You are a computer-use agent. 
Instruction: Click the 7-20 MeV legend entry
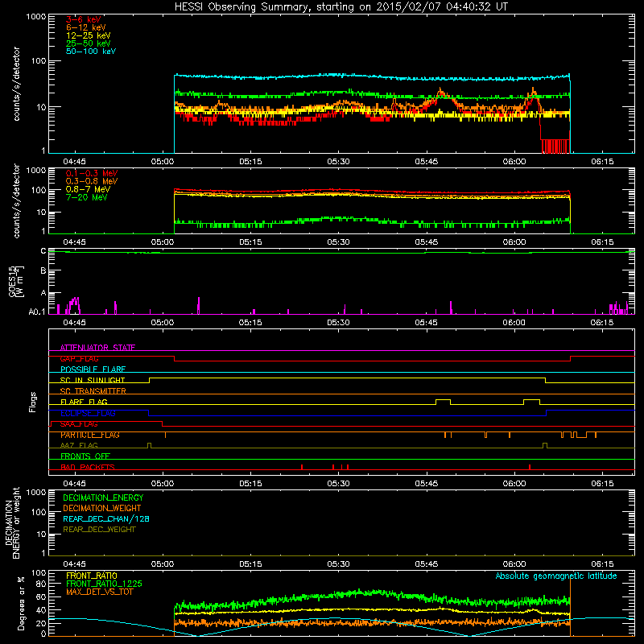click(x=86, y=197)
